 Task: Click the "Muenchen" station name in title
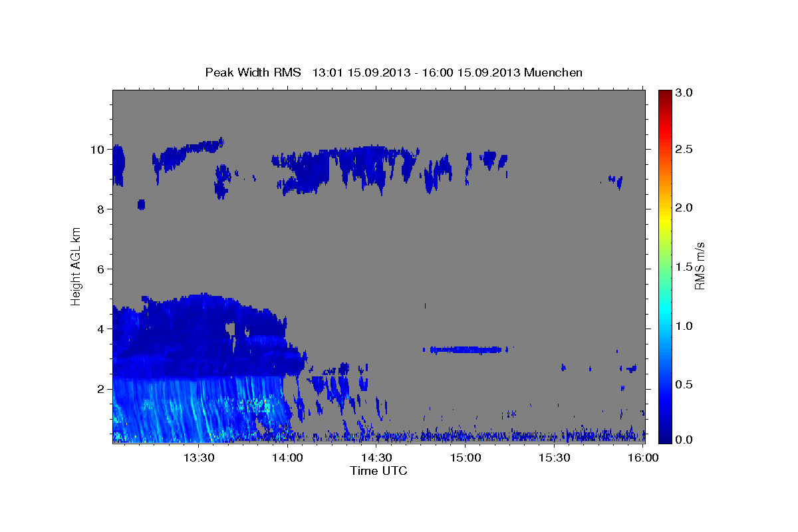point(553,72)
